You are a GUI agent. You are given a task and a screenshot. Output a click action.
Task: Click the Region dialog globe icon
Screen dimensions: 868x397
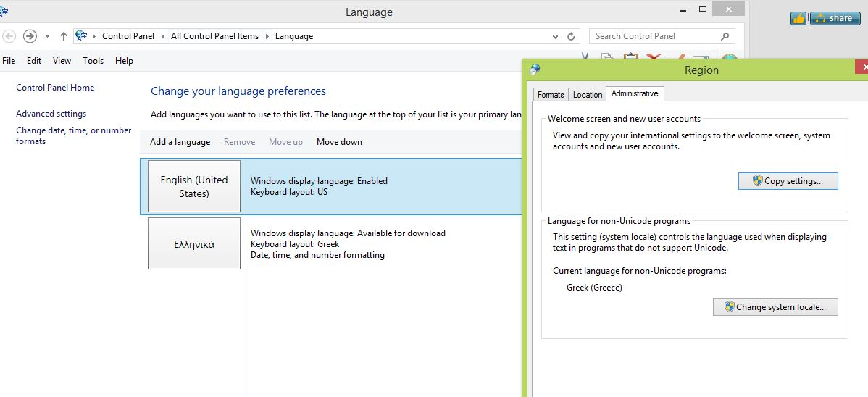[x=535, y=70]
